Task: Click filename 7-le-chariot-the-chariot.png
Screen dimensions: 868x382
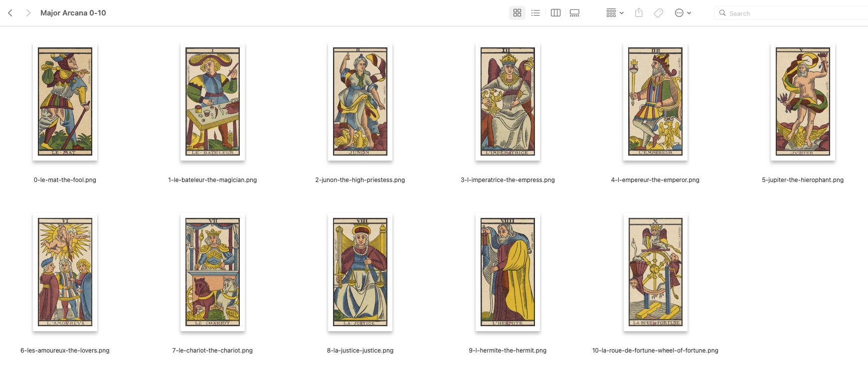Action: click(212, 351)
